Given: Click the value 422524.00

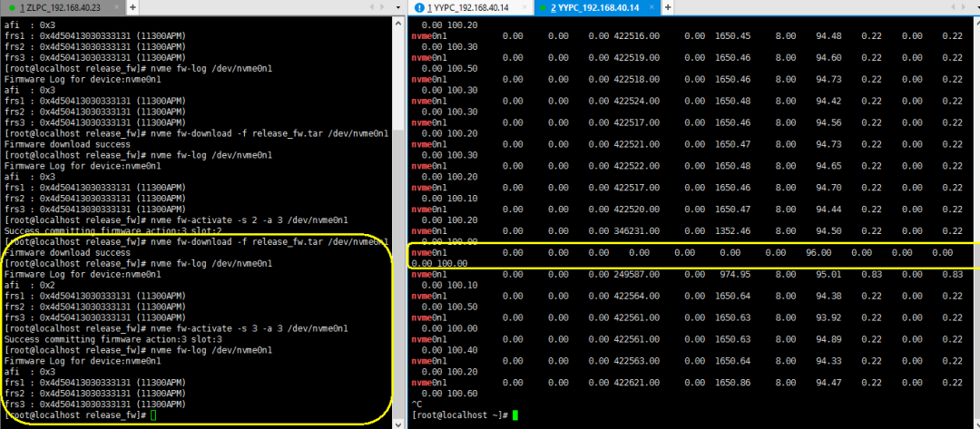Looking at the screenshot, I should coord(636,102).
